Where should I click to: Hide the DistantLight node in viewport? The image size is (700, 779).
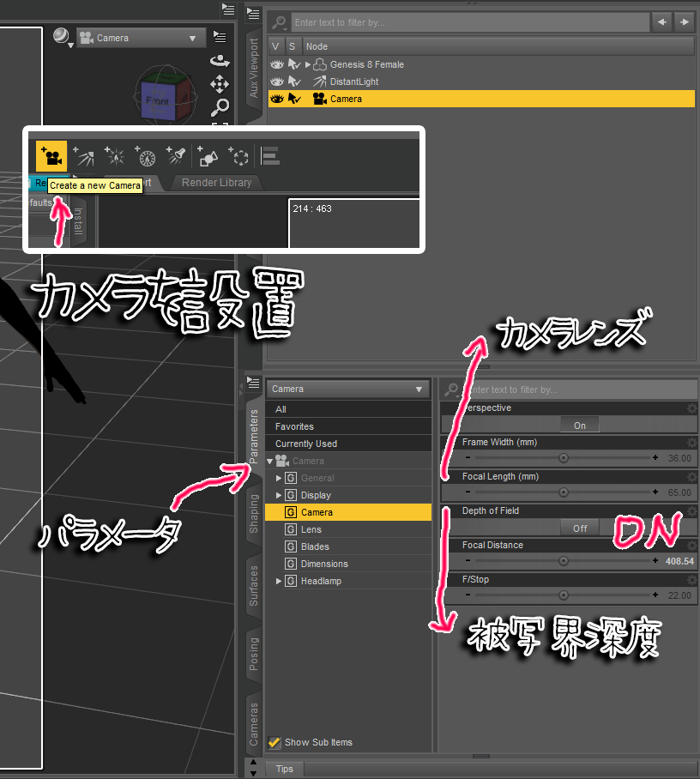point(277,82)
